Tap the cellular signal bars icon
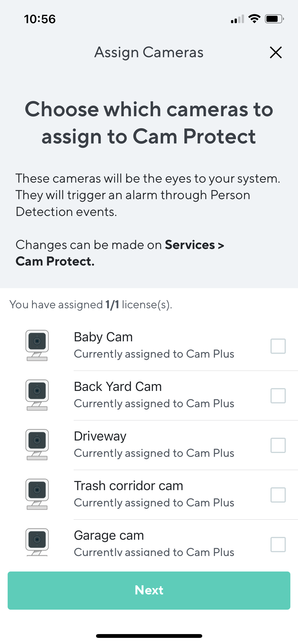 pyautogui.click(x=237, y=19)
